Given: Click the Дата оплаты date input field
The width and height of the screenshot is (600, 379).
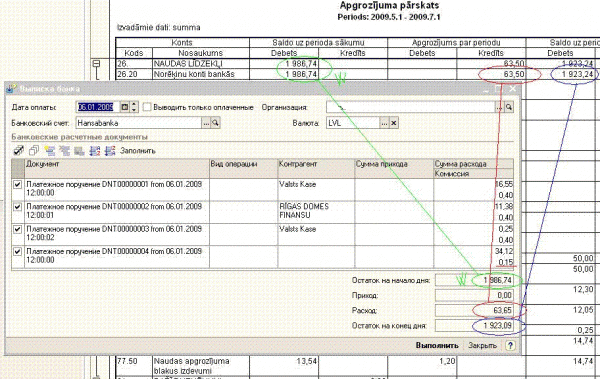Looking at the screenshot, I should pyautogui.click(x=98, y=107).
